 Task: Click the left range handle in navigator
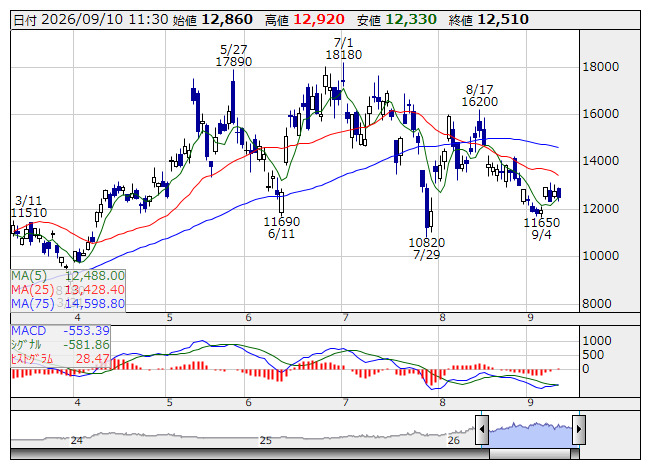pyautogui.click(x=482, y=429)
